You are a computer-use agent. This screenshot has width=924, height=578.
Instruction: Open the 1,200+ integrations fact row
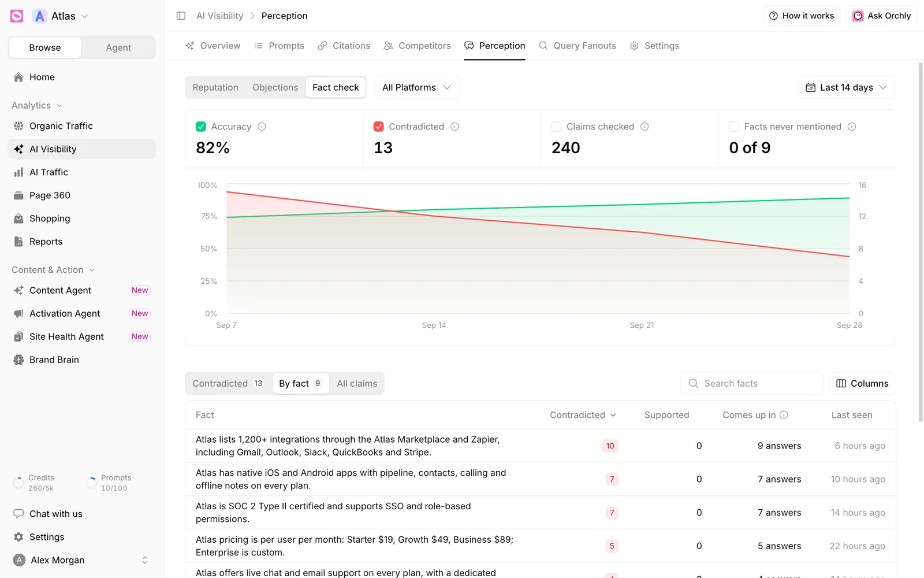click(541, 446)
